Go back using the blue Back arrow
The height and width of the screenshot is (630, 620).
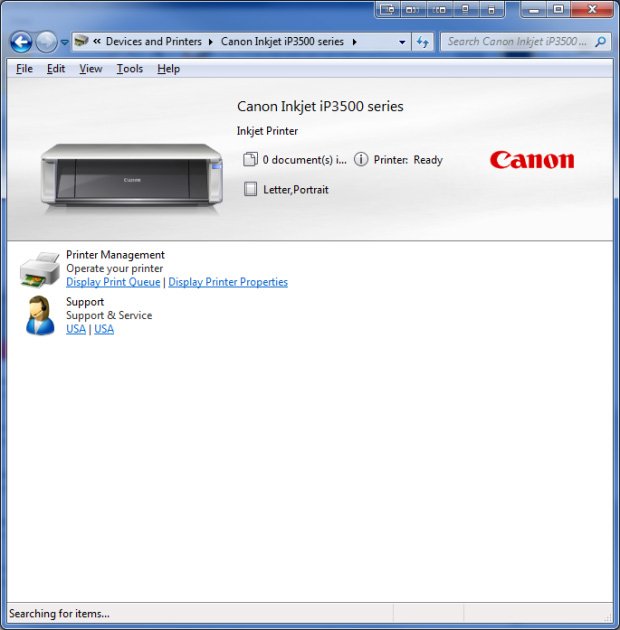tap(21, 42)
